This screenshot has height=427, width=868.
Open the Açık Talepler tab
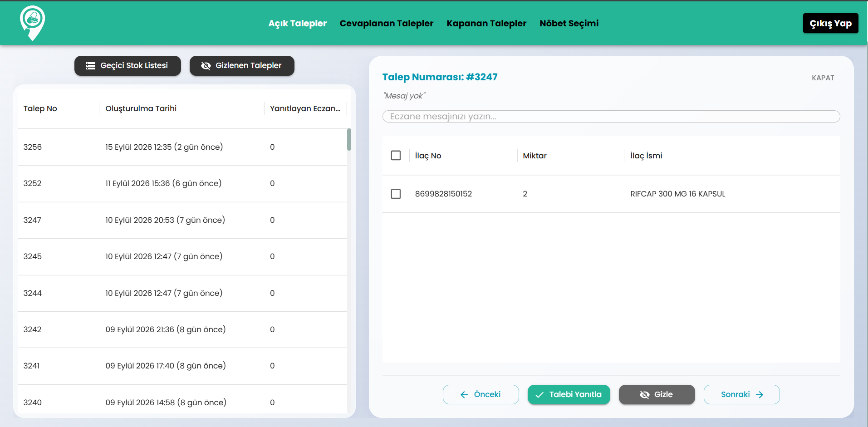point(298,23)
